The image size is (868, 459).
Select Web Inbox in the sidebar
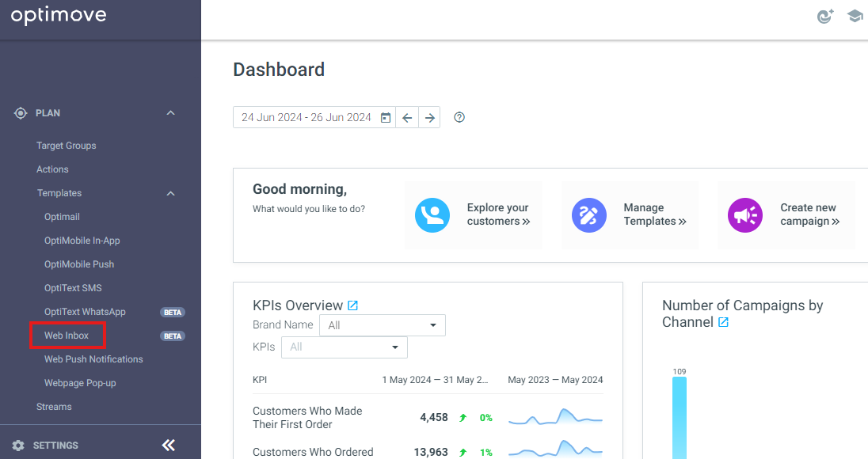[67, 335]
